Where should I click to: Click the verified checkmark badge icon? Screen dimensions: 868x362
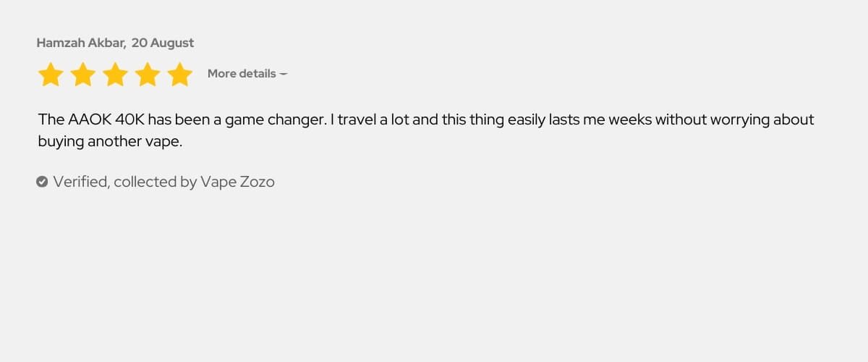click(x=42, y=182)
